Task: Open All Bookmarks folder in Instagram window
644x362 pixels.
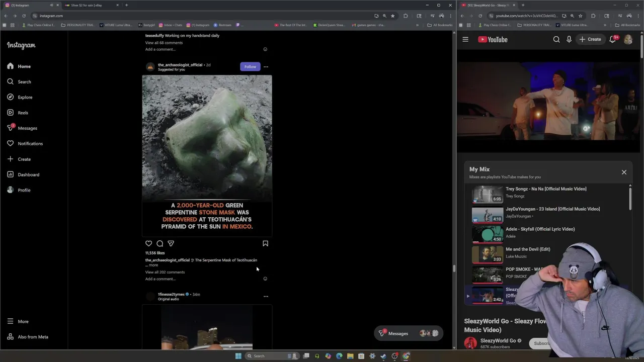Action: tap(440, 25)
